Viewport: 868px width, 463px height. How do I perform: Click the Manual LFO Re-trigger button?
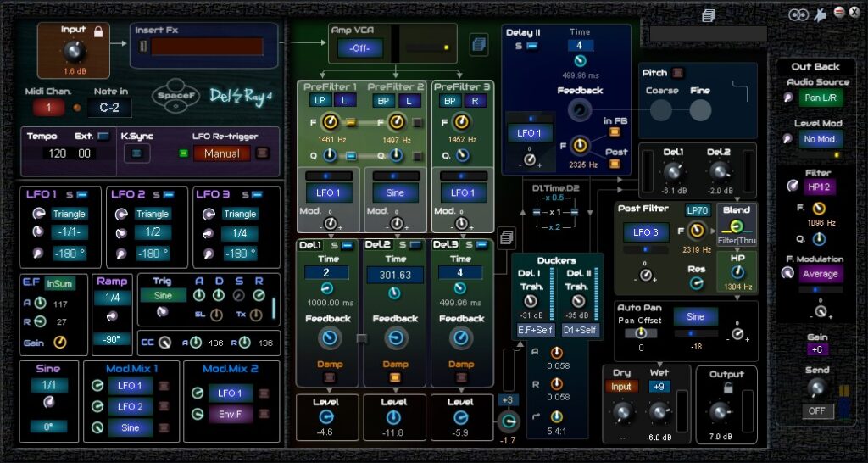221,153
